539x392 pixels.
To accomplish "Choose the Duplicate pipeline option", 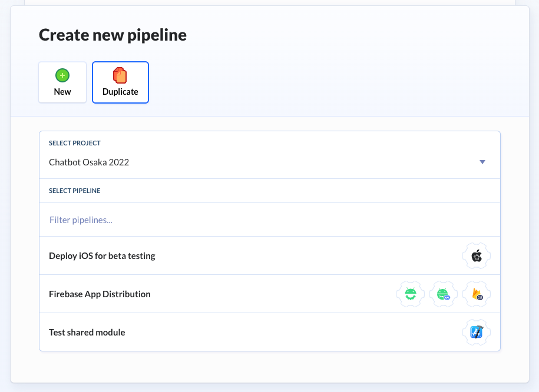I will pyautogui.click(x=120, y=82).
